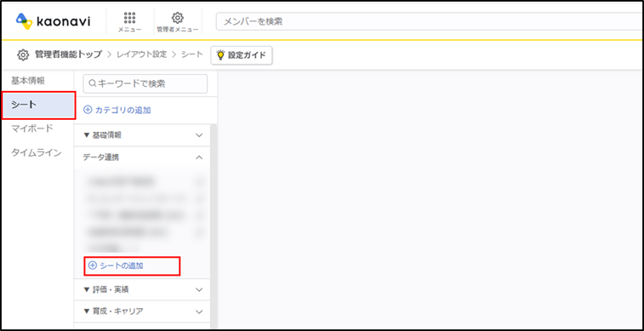
Task: Click the lightbulb icon in 設定ガイド
Action: click(x=221, y=55)
